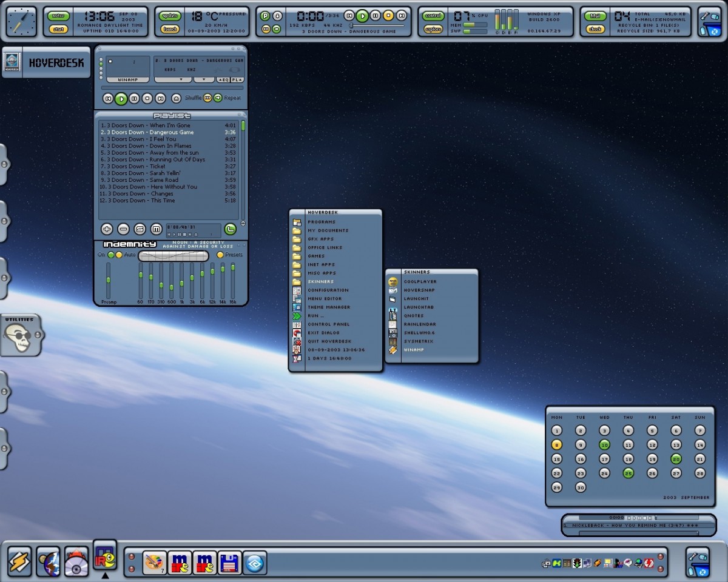Expand the Misc Apps submenu
Image resolution: width=728 pixels, height=582 pixels.
tap(335, 273)
